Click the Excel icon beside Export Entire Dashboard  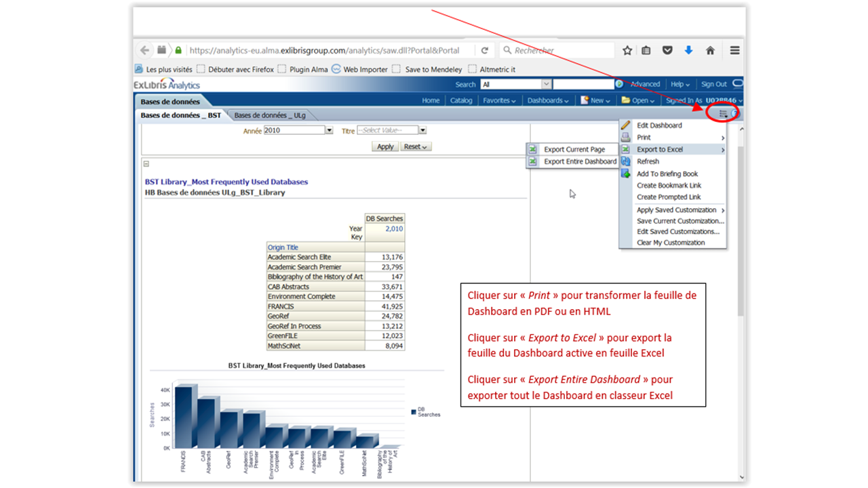(533, 162)
